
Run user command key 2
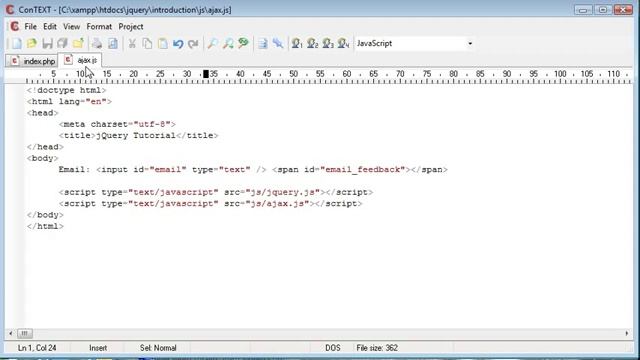tap(312, 43)
